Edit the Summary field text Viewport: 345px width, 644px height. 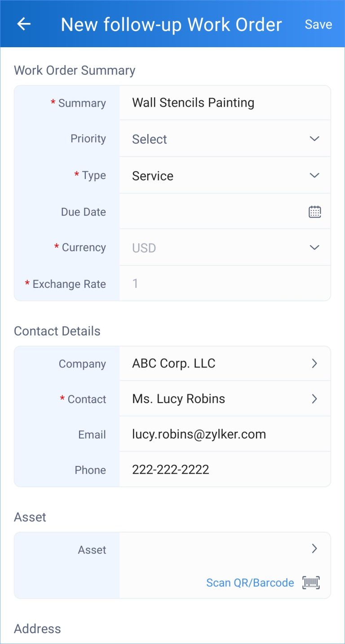pos(193,103)
